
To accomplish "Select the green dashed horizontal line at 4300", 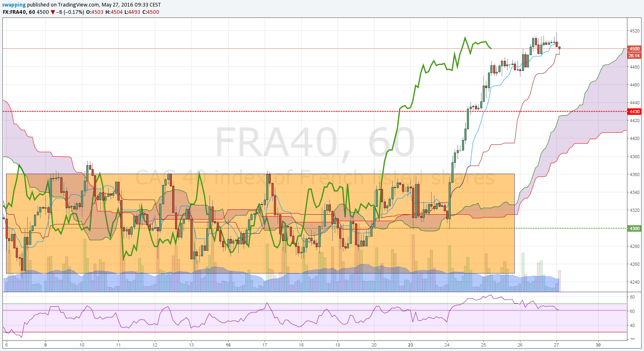I will click(315, 228).
